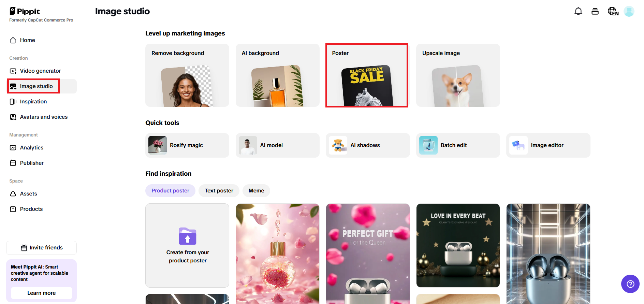
Task: Open the Image editor quick tool
Action: [548, 145]
